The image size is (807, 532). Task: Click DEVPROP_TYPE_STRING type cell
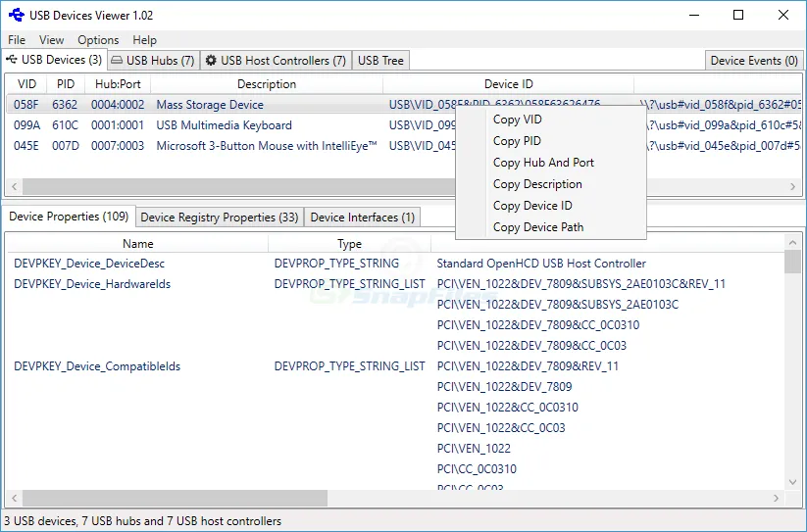tap(336, 264)
